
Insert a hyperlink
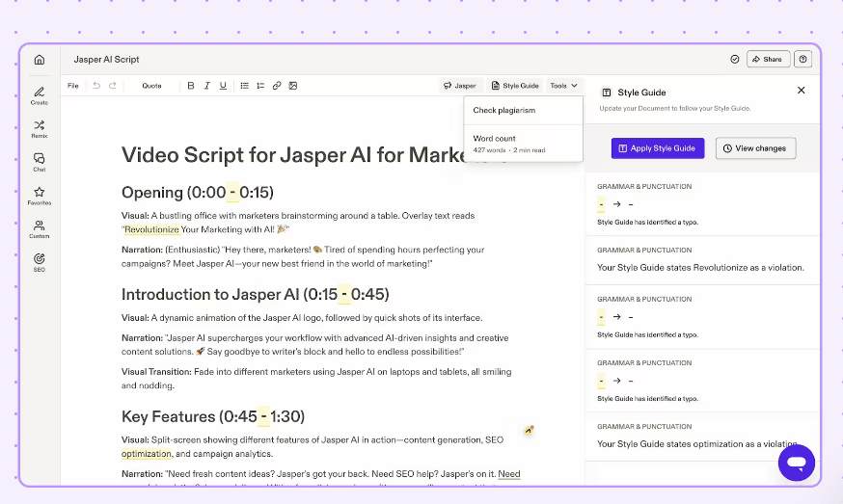[277, 86]
